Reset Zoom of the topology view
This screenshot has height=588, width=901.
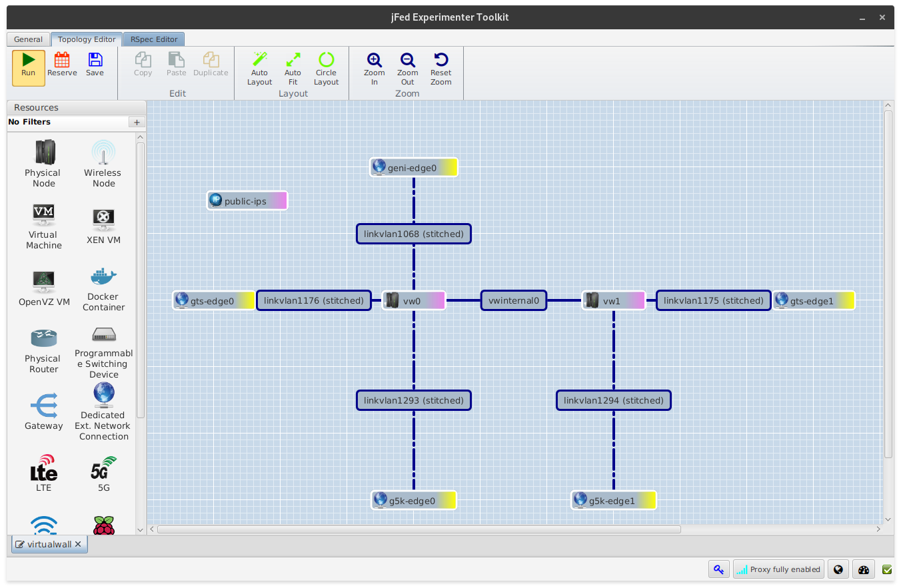(441, 69)
